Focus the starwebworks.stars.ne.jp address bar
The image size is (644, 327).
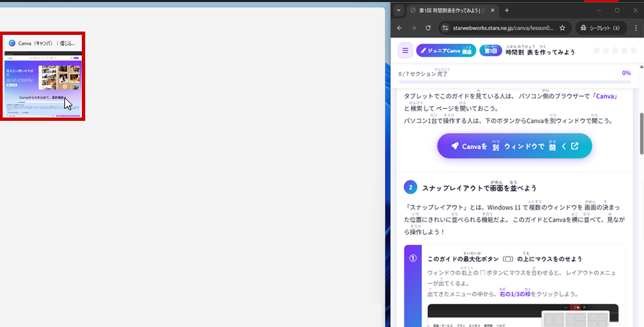tap(504, 28)
